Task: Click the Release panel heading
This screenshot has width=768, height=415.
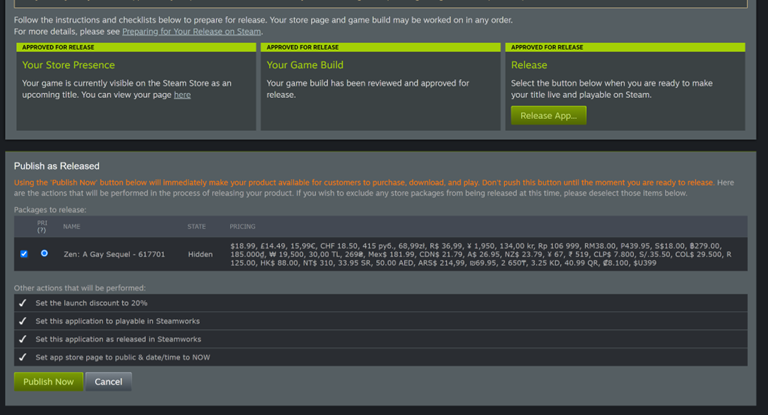Action: pos(529,65)
